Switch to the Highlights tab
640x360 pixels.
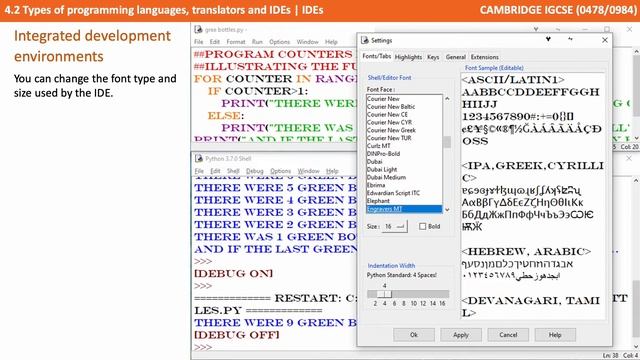408,57
